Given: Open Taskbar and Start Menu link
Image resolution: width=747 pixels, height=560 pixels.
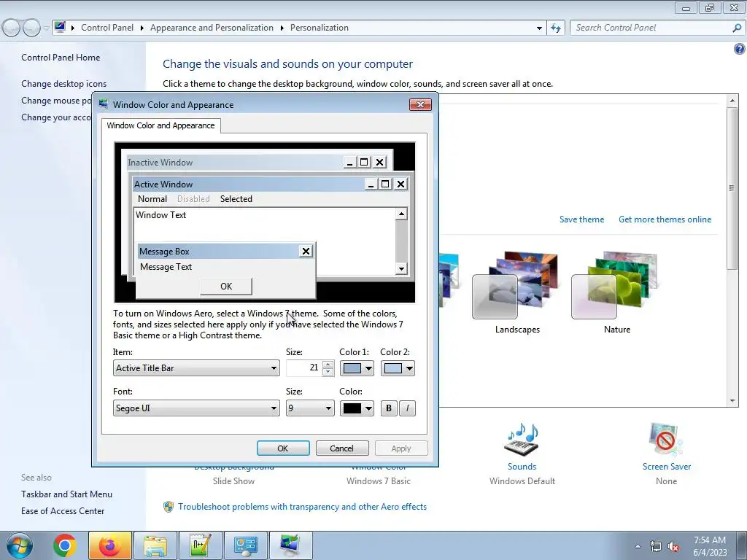Looking at the screenshot, I should point(66,494).
